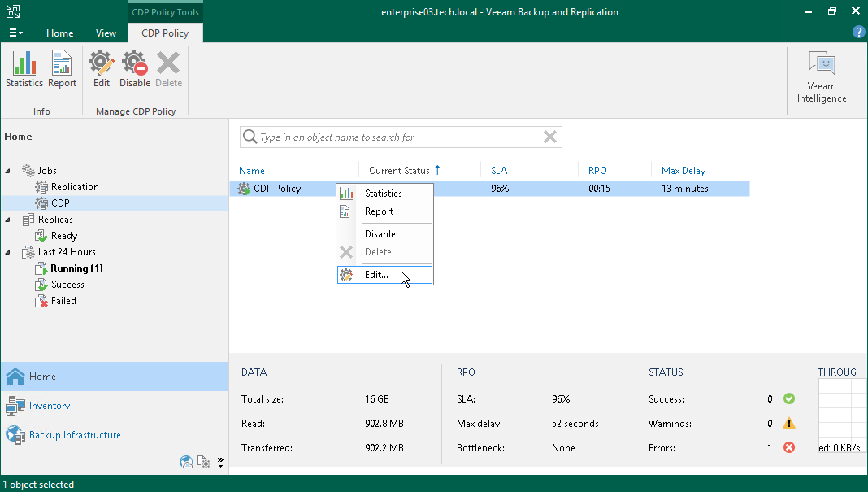868x492 pixels.
Task: Select Disable in the context menu
Action: pyautogui.click(x=380, y=234)
